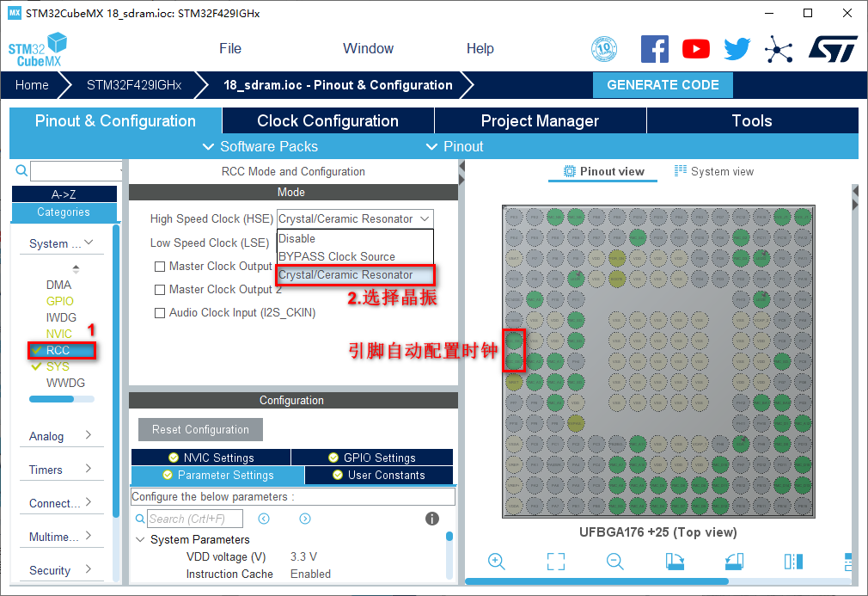Open the File menu

pyautogui.click(x=229, y=49)
